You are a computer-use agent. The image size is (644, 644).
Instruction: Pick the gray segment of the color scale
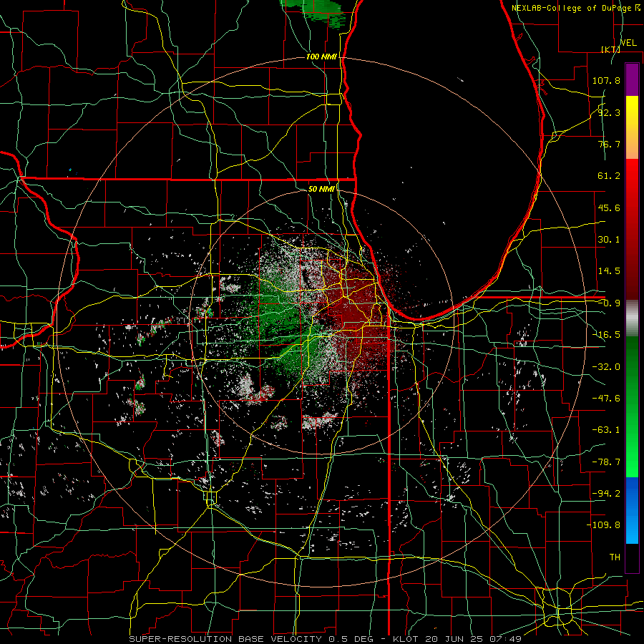[632, 318]
